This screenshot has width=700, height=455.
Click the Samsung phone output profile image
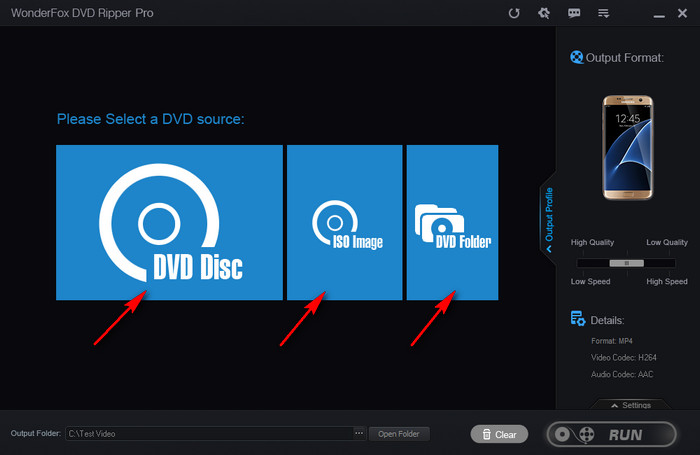point(628,147)
